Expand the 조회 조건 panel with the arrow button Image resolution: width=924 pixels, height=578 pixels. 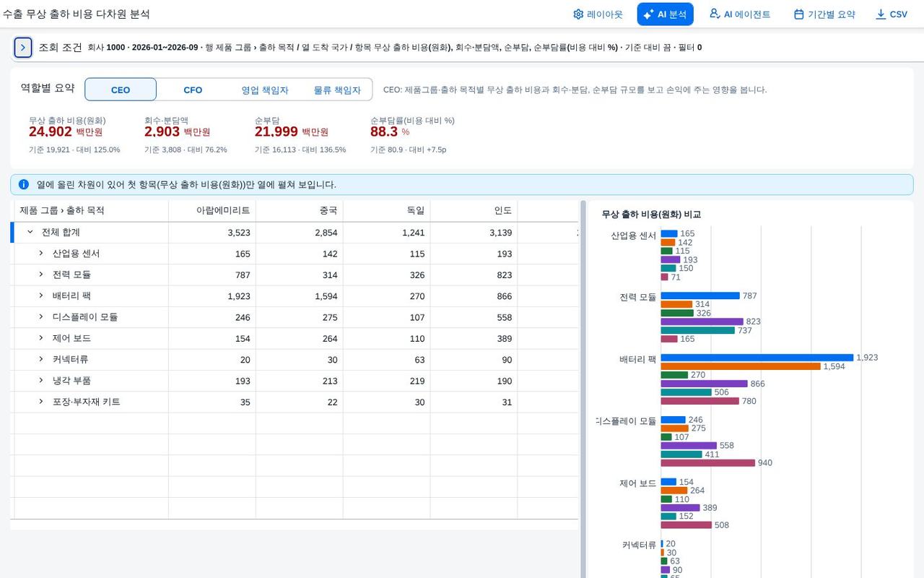point(23,48)
